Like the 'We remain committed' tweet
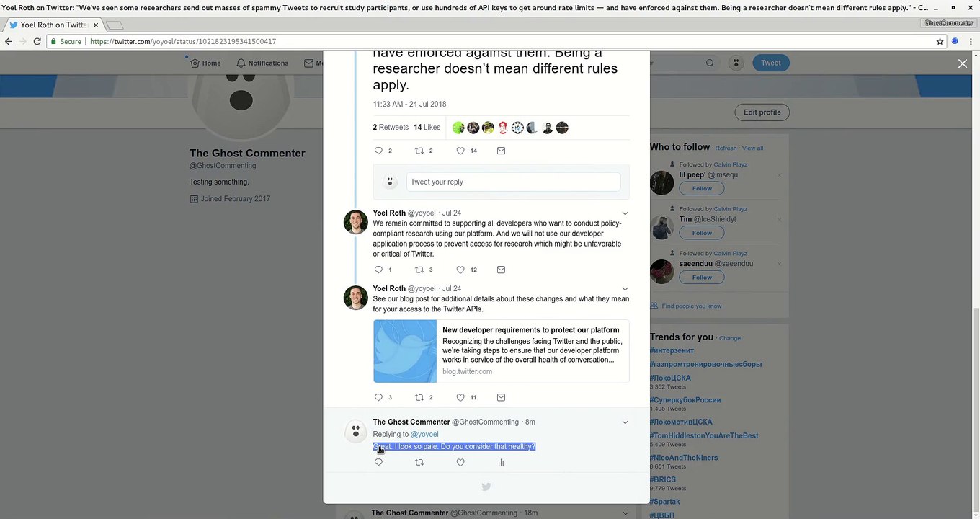The height and width of the screenshot is (519, 980). pyautogui.click(x=460, y=270)
